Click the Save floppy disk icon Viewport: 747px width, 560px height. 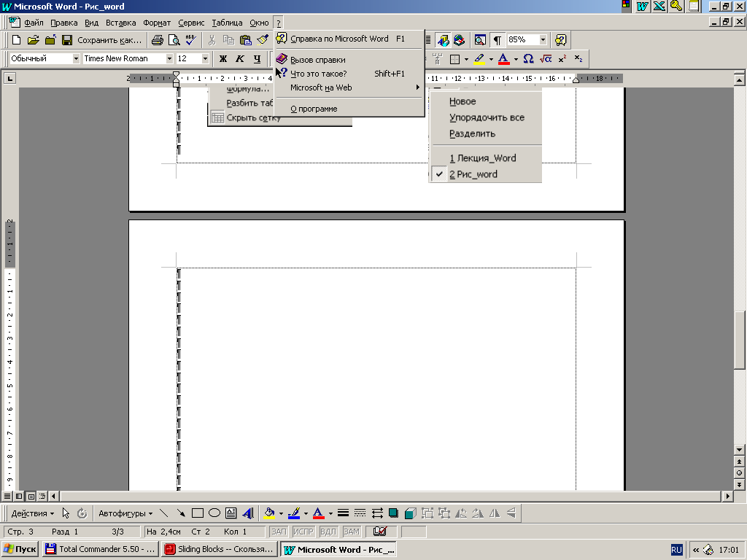click(67, 40)
